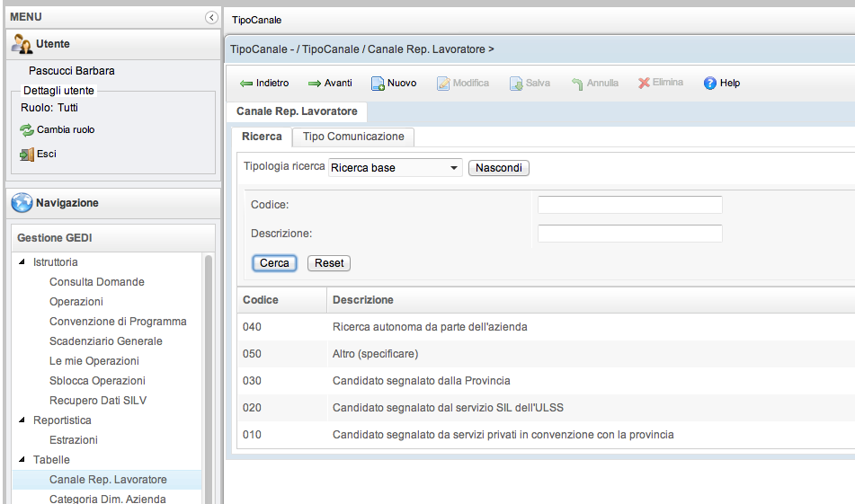The width and height of the screenshot is (855, 504).
Task: Click the Esci exit door icon
Action: click(27, 155)
